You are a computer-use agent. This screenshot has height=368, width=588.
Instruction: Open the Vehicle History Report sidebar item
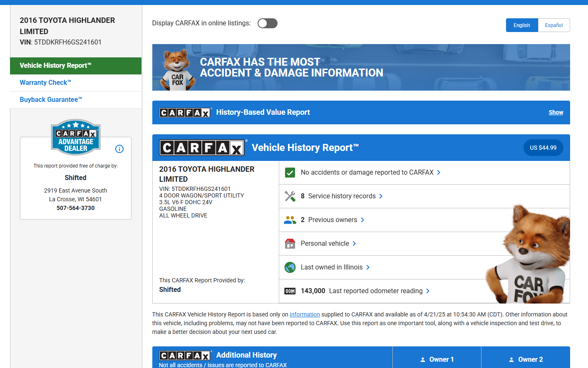[x=76, y=66]
